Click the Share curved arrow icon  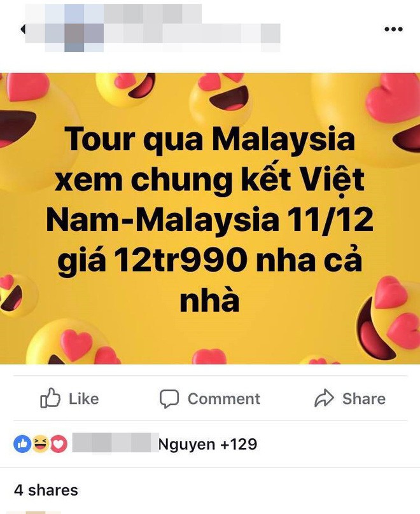(x=324, y=398)
